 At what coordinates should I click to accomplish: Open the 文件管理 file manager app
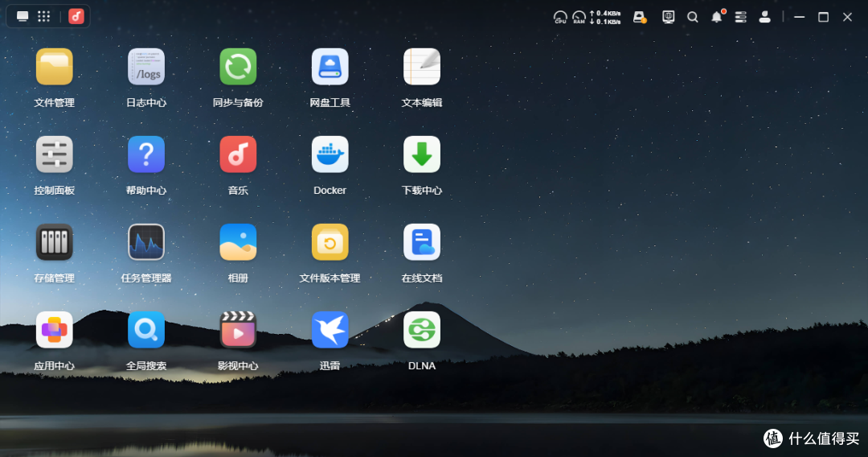(55, 67)
